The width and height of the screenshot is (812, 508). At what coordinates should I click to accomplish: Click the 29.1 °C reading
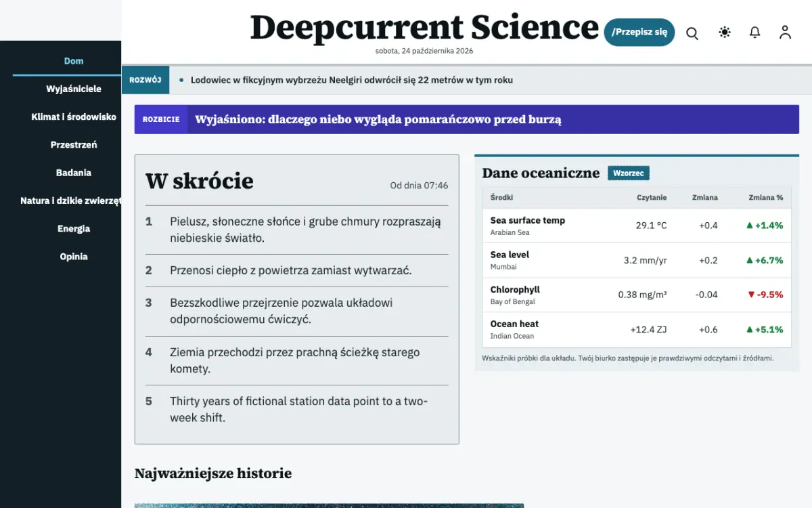(651, 226)
